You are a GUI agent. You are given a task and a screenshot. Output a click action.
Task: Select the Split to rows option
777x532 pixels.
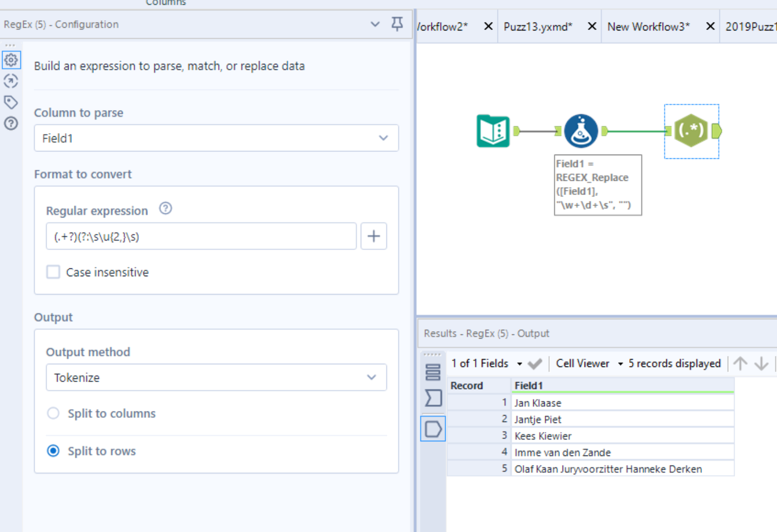point(53,451)
